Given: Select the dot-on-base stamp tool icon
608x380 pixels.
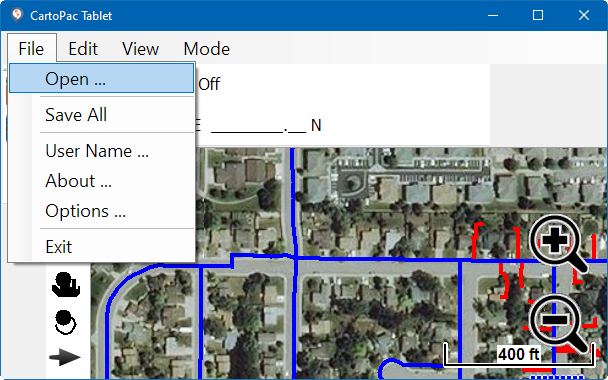Looking at the screenshot, I should click(x=66, y=285).
